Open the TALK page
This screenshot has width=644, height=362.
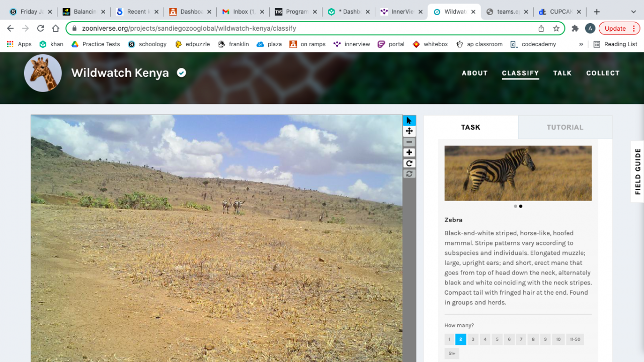[562, 73]
